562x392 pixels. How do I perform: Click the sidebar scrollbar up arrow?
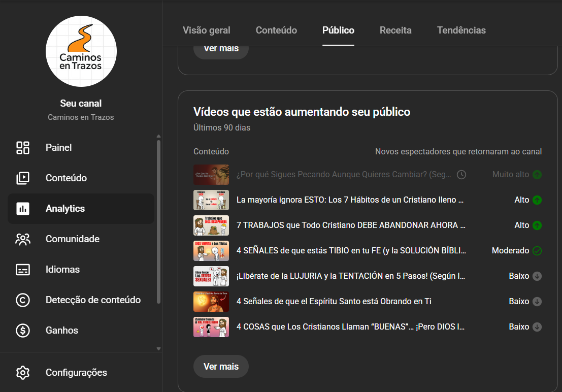coord(158,136)
